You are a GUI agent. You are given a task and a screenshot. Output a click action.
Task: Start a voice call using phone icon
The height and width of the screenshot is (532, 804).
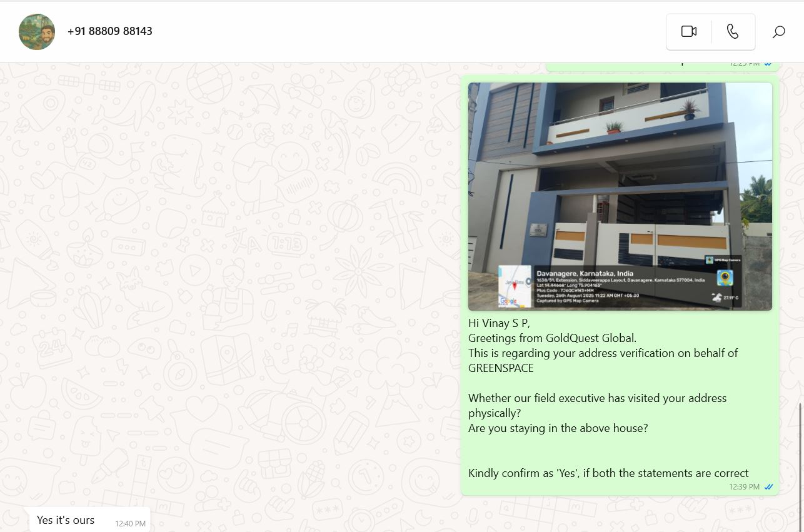coord(733,31)
